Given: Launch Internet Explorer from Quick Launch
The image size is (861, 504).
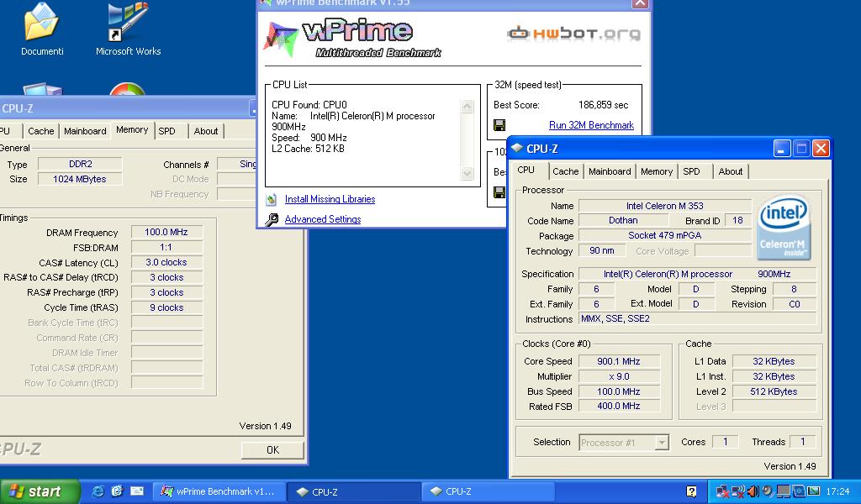Looking at the screenshot, I should click(98, 491).
